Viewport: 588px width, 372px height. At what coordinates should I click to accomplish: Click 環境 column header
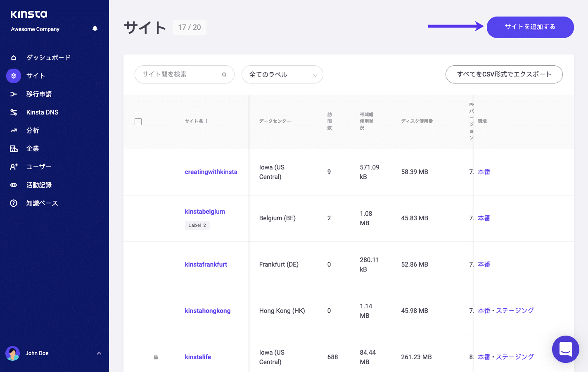tap(482, 121)
